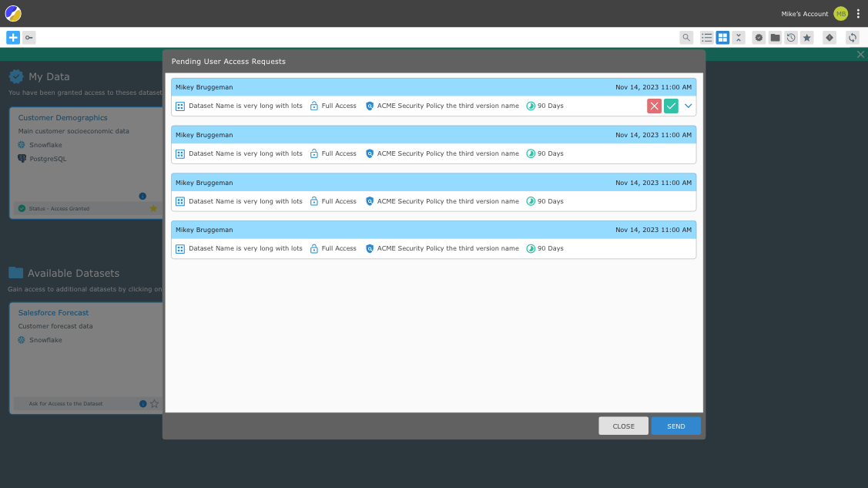Click the lock icon in the approve-button row
This screenshot has height=488, width=868.
pyautogui.click(x=314, y=106)
